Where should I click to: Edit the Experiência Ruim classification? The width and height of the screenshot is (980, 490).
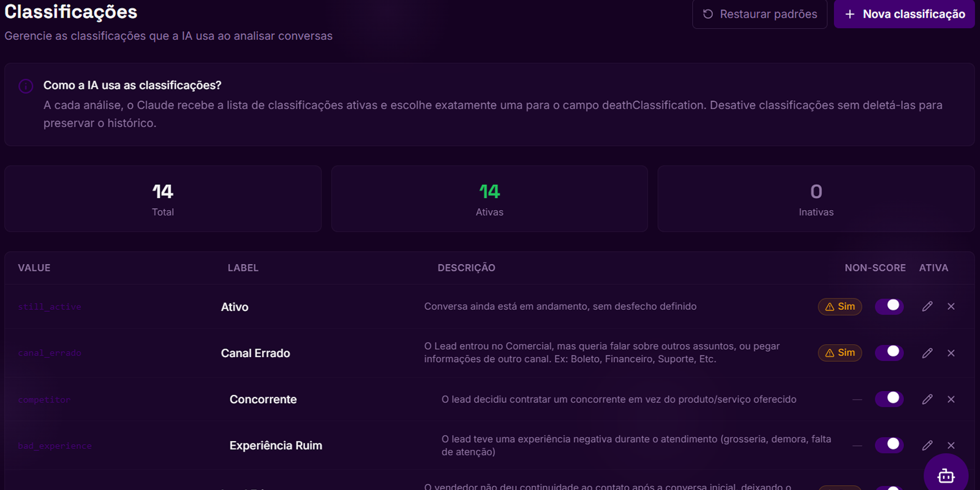(x=927, y=445)
